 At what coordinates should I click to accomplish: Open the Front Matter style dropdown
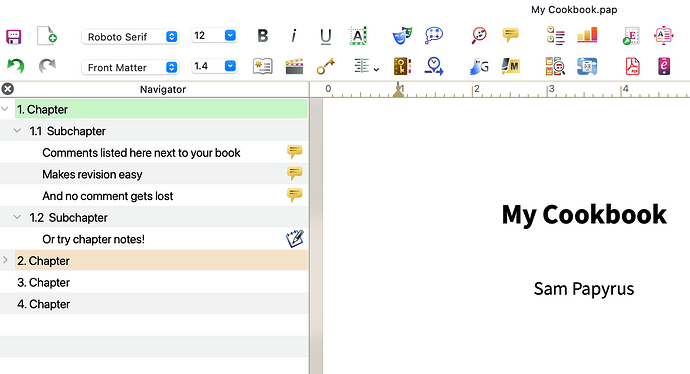[130, 67]
